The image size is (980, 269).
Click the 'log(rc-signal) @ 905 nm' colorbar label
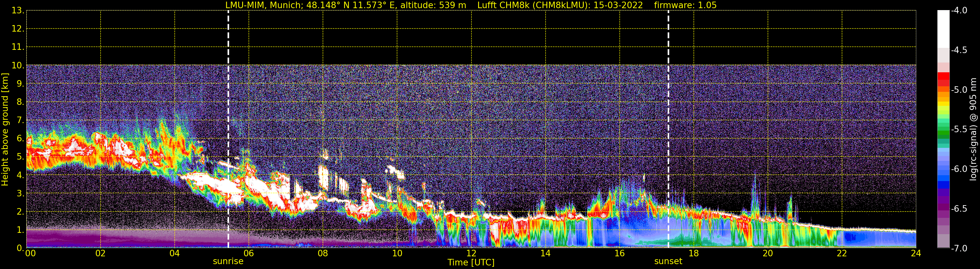click(x=973, y=130)
